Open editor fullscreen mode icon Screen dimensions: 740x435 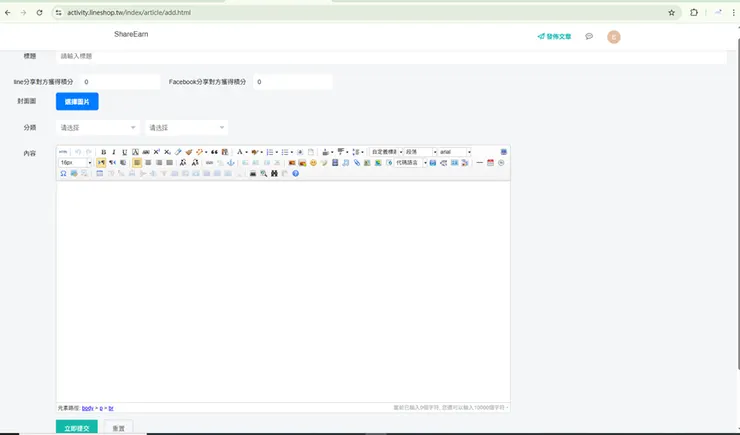pos(504,152)
